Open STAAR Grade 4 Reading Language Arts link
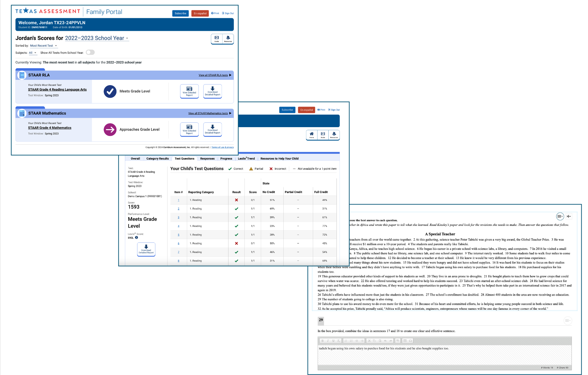Image resolution: width=588 pixels, height=375 pixels. point(57,90)
